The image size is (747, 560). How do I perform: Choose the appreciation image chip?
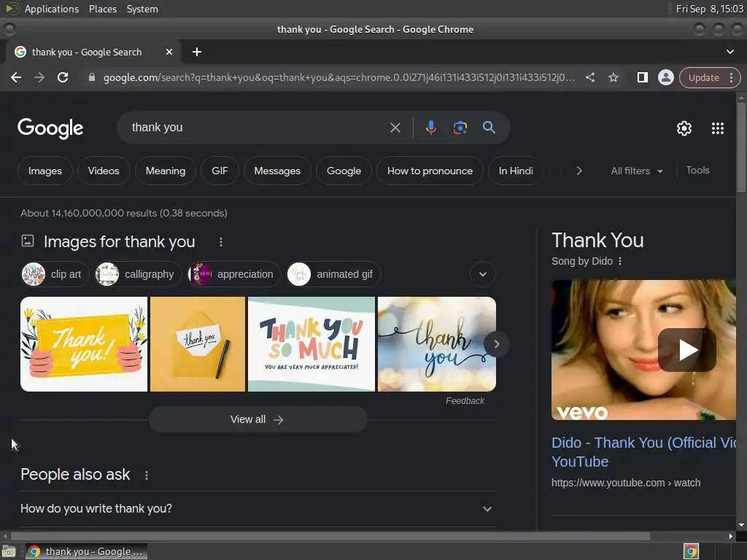click(x=234, y=274)
